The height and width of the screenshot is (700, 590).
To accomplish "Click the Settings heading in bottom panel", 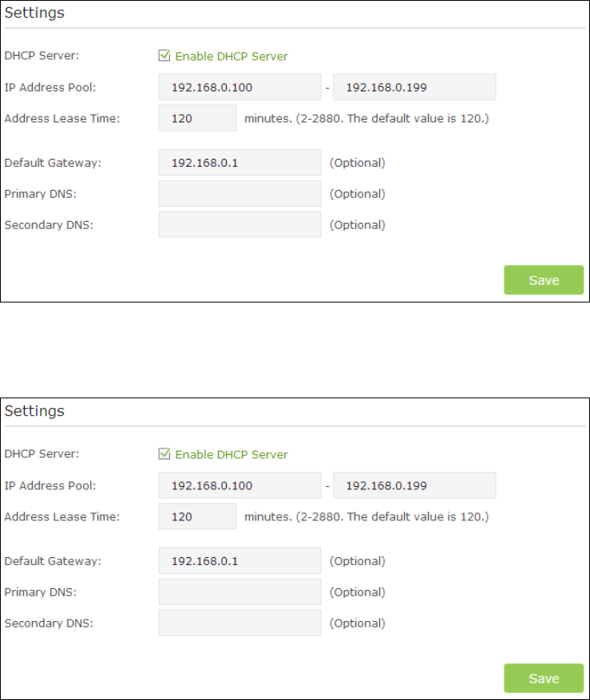I will [x=34, y=411].
